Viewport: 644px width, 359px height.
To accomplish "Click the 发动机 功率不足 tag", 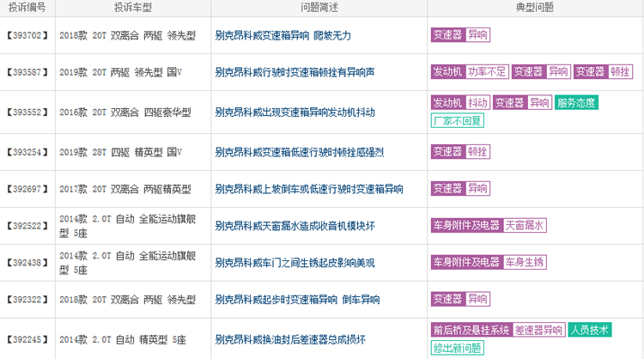I will tap(470, 72).
